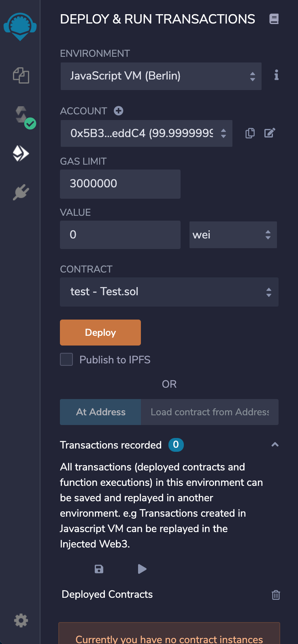The width and height of the screenshot is (298, 644).
Task: Copy the account address to clipboard
Action: click(250, 133)
